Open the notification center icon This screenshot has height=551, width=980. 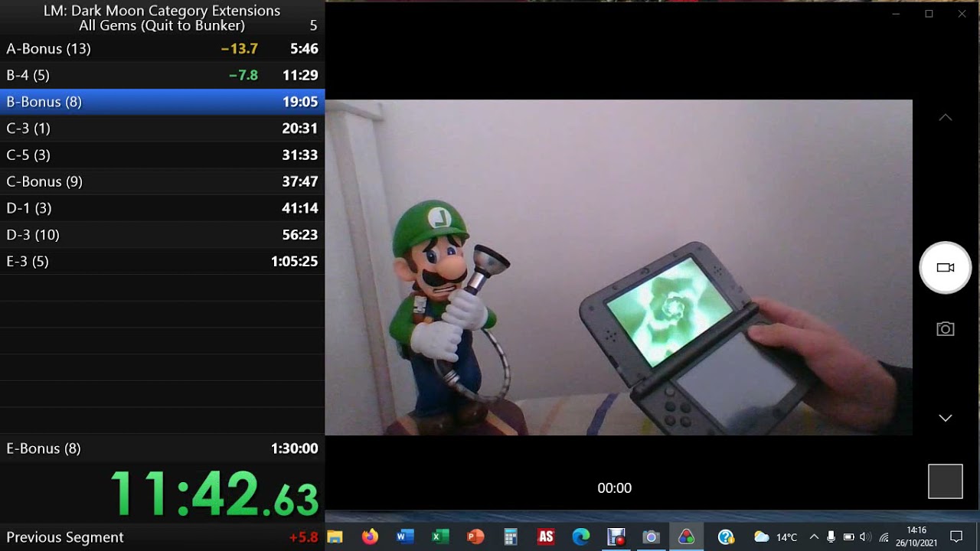click(956, 537)
